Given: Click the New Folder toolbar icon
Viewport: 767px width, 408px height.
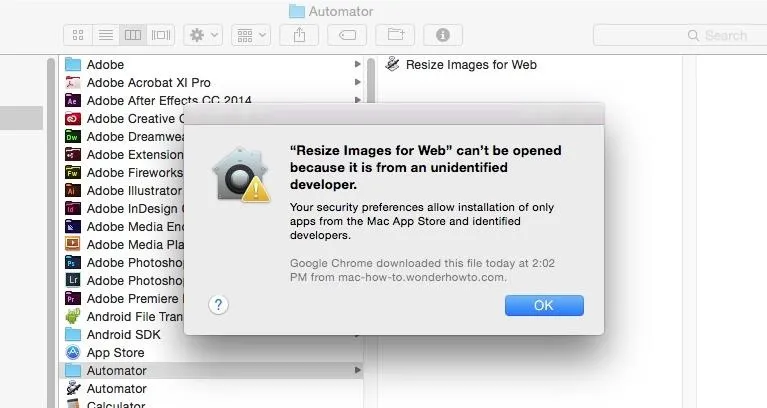Looking at the screenshot, I should coord(395,35).
